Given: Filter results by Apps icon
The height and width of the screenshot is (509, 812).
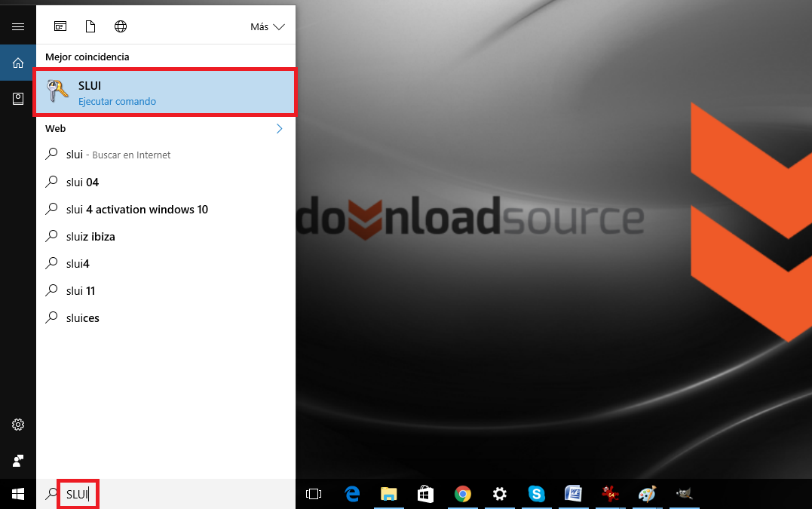Looking at the screenshot, I should 60,26.
